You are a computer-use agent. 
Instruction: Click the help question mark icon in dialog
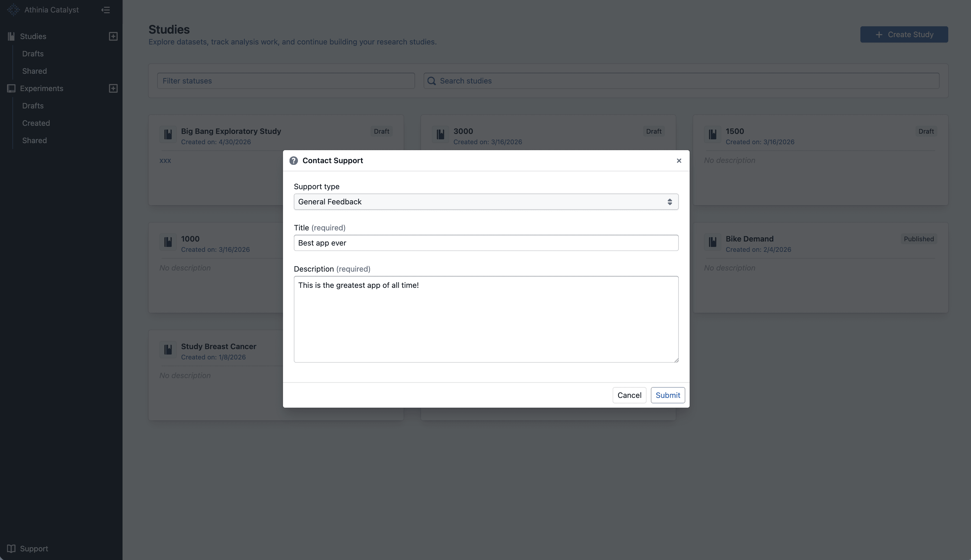293,161
